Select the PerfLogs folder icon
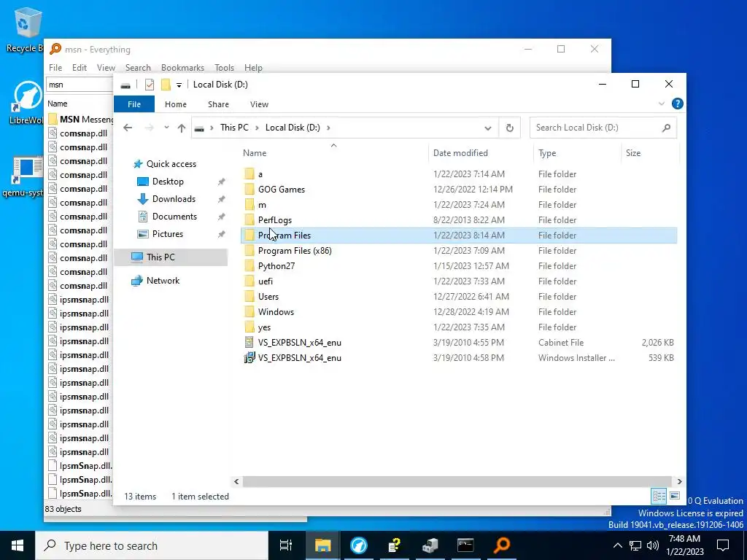The image size is (747, 560). (x=249, y=220)
